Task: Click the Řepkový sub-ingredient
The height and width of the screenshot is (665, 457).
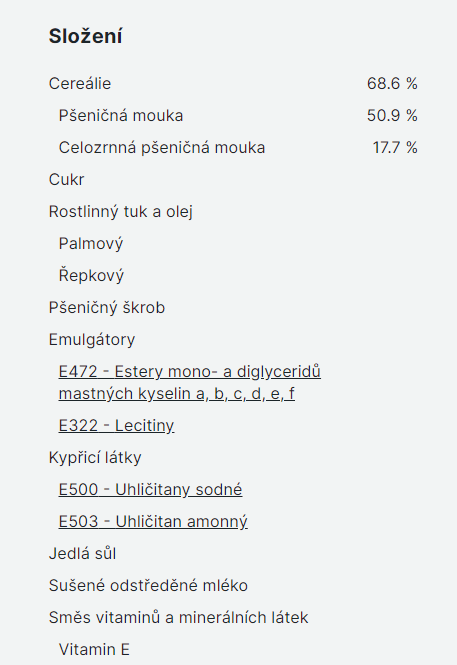Action: click(91, 275)
